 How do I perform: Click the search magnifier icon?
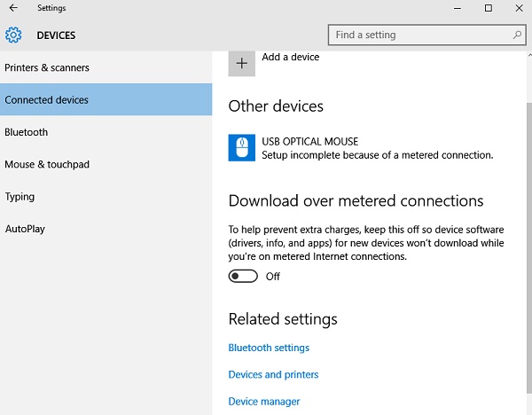pyautogui.click(x=518, y=35)
